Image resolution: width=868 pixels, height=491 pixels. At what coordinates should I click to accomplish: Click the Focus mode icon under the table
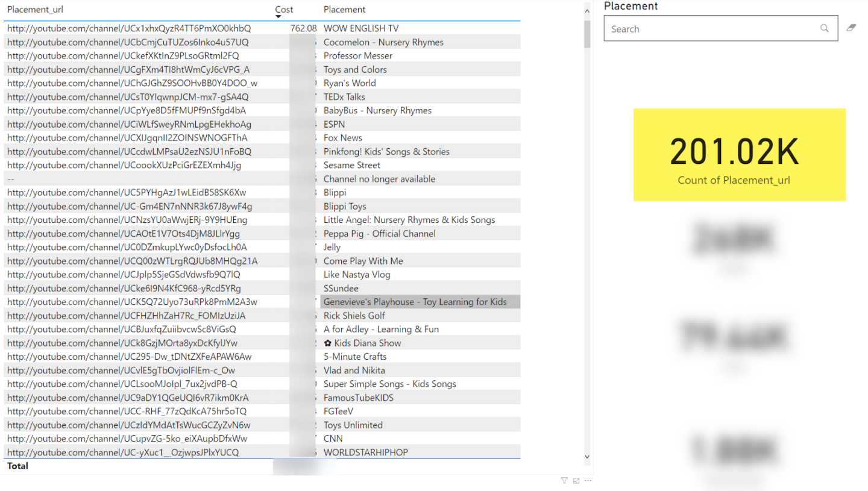(576, 480)
